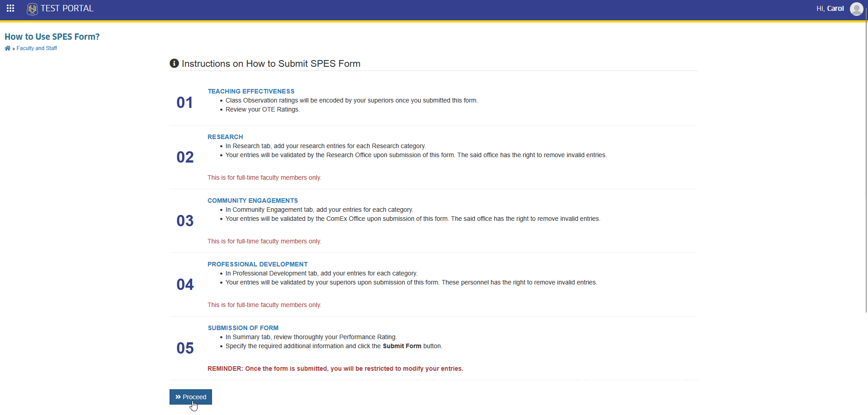Click the double-chevron icon on Proceed
The image size is (868, 415).
click(178, 397)
